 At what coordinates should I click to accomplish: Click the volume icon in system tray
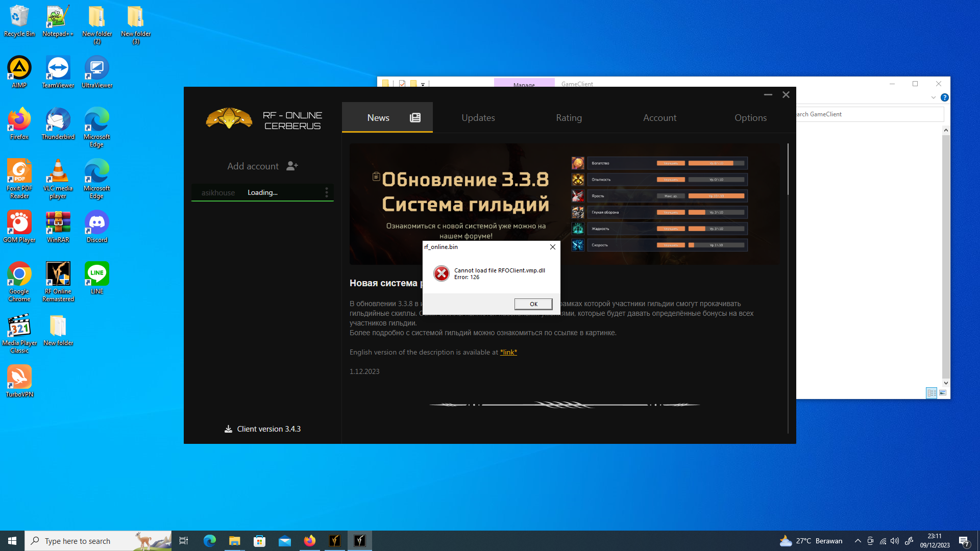pyautogui.click(x=895, y=541)
